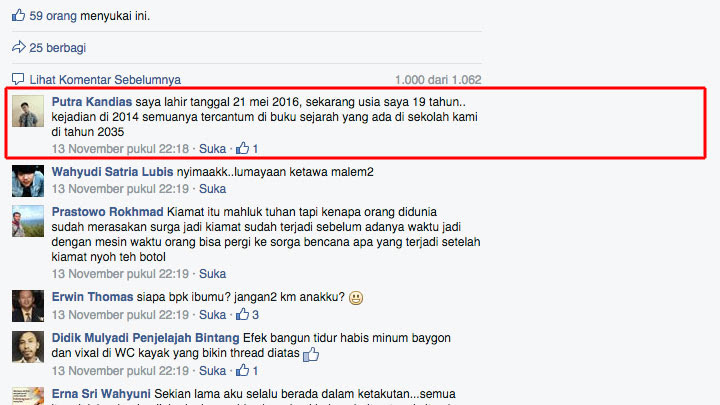Click Suka under Putra Kandias' comment
720x405 pixels.
point(212,149)
